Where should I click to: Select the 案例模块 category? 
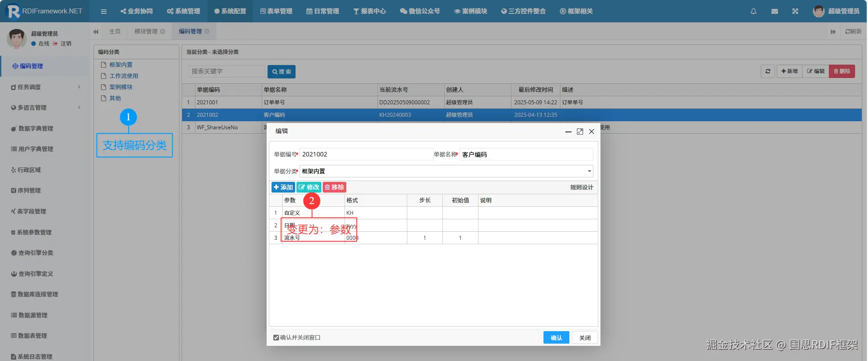point(121,87)
